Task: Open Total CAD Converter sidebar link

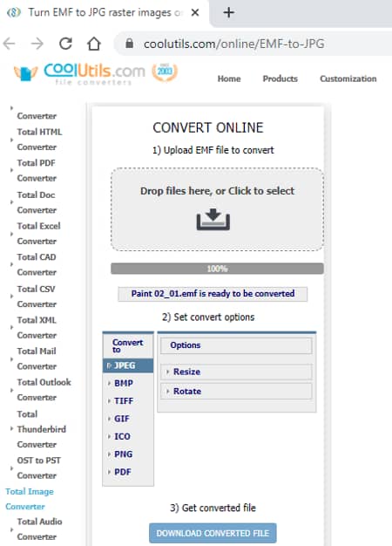Action: point(37,264)
